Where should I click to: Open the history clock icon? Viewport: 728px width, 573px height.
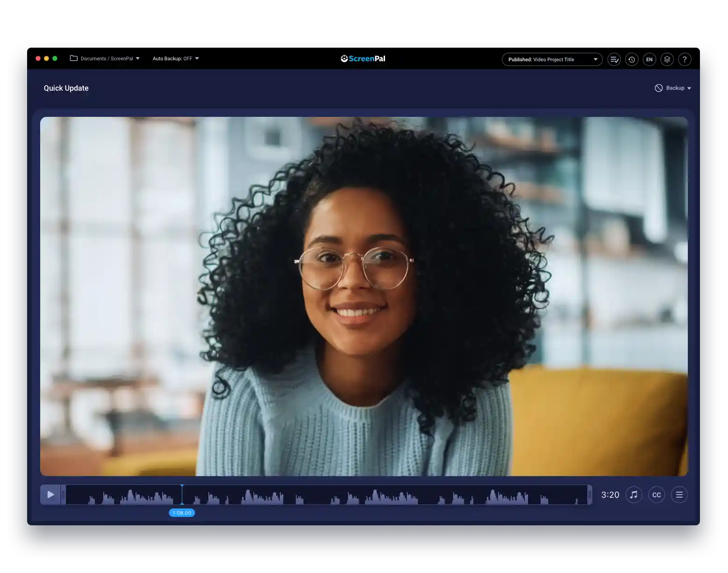(632, 59)
